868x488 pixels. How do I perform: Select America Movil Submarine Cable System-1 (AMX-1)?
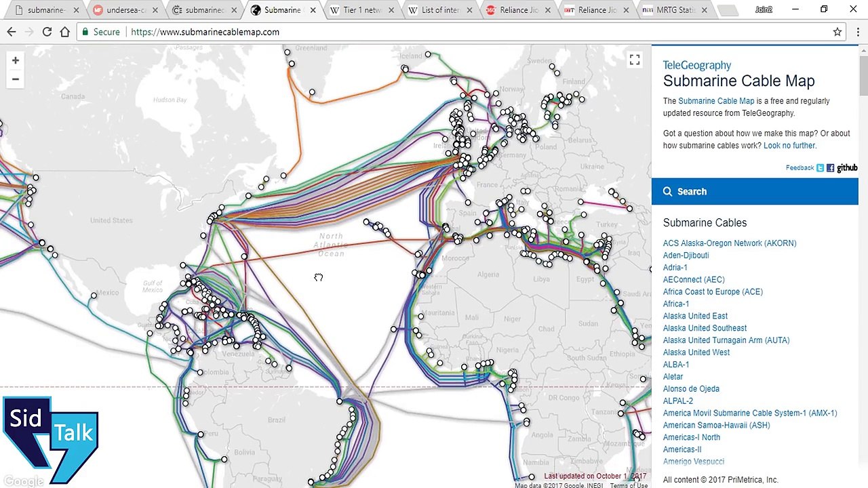click(750, 413)
